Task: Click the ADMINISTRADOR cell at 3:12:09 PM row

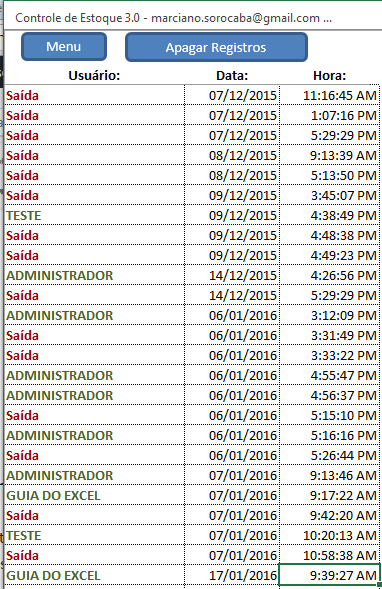Action: tap(95, 315)
